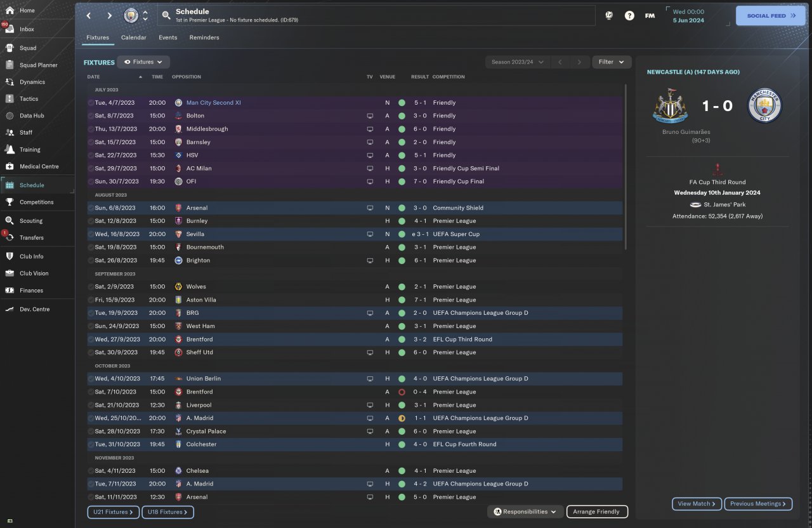Click the Manchester City club badge in the header
Viewport: 812px width, 528px height.
[x=131, y=15]
